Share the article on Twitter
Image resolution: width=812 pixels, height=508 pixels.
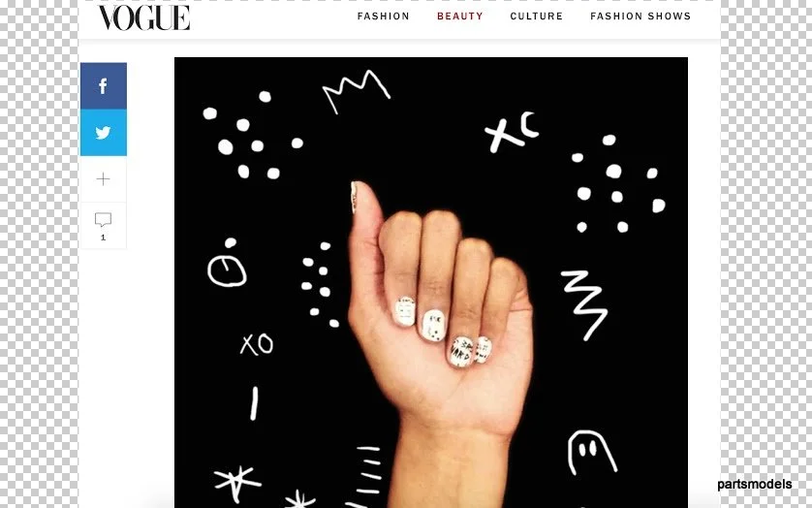(x=103, y=133)
